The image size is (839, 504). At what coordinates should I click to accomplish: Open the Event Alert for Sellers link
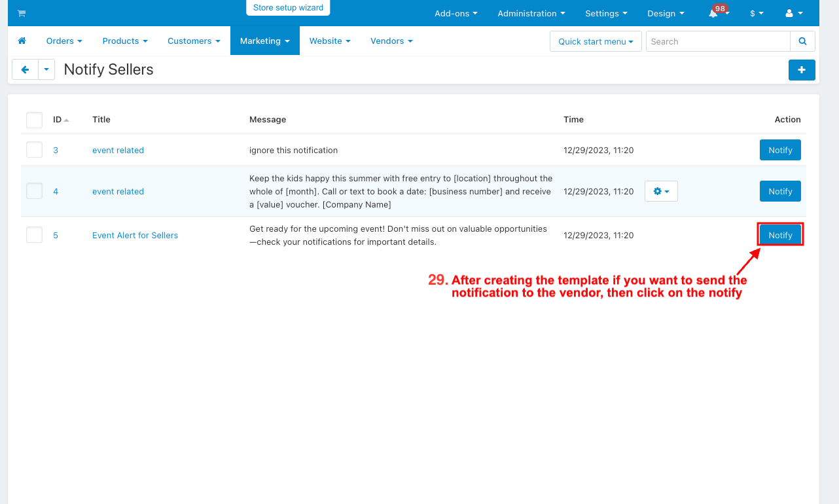pyautogui.click(x=135, y=235)
